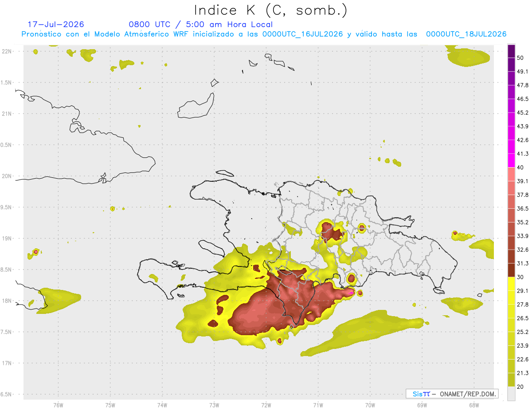This screenshot has width=532, height=411.
Task: Click the dark brown swatch between 30 and 31.3
Action: coord(511,270)
